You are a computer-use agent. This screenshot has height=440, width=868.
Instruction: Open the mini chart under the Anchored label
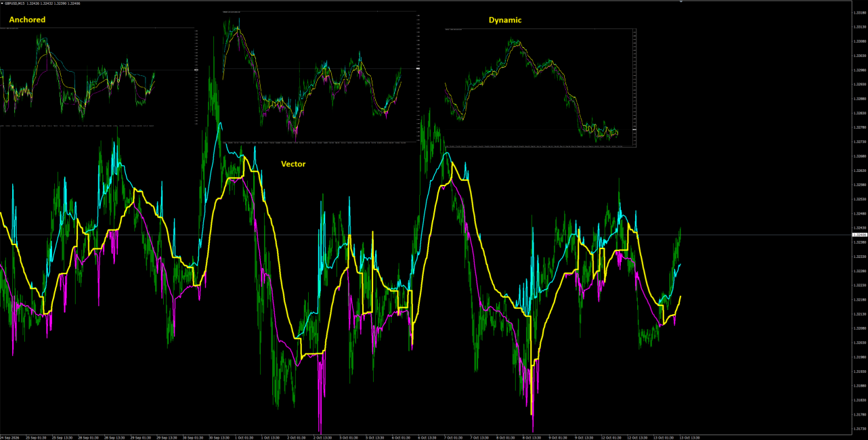(98, 76)
